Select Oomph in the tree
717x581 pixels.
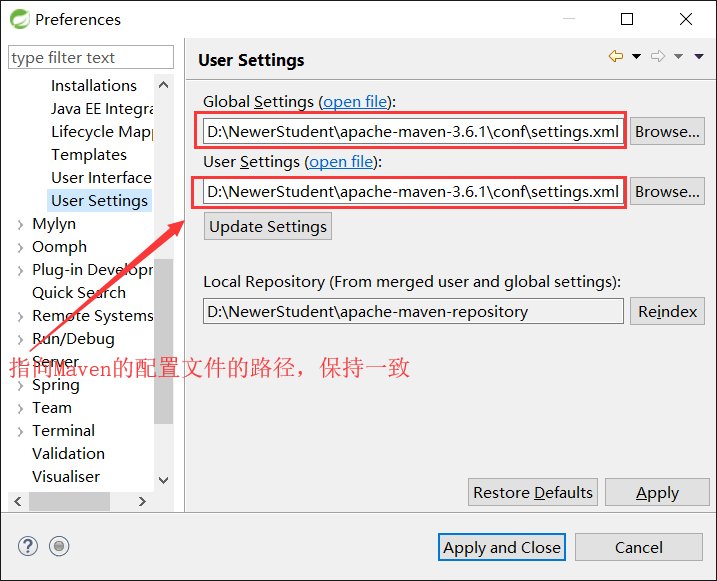59,246
